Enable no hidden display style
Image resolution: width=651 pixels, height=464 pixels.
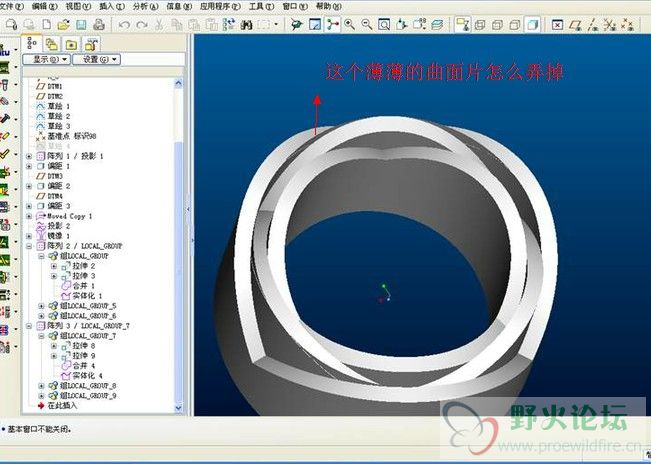[x=515, y=25]
